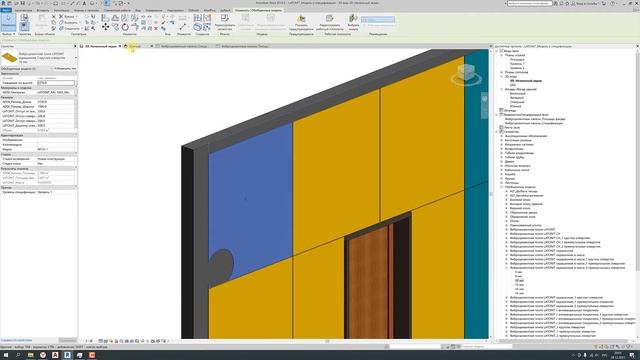Image resolution: width=640 pixels, height=360 pixels.
Task: Expand the Двери family node
Action: 502,162
